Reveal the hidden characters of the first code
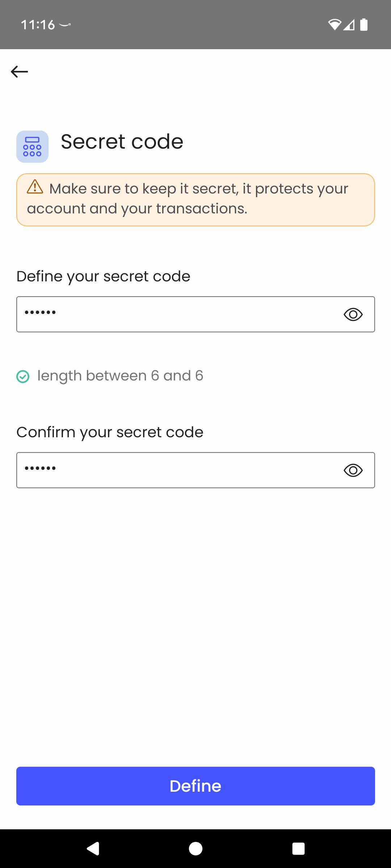The height and width of the screenshot is (868, 391). (353, 314)
